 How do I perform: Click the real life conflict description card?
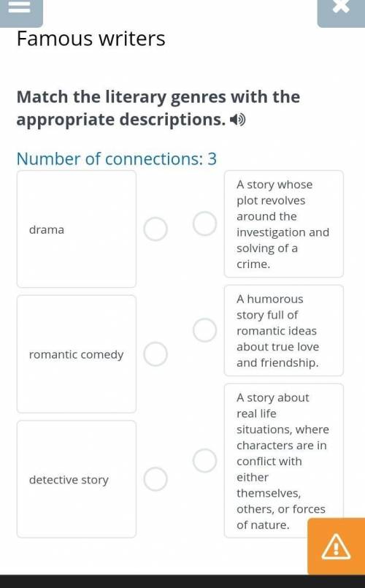point(284,460)
